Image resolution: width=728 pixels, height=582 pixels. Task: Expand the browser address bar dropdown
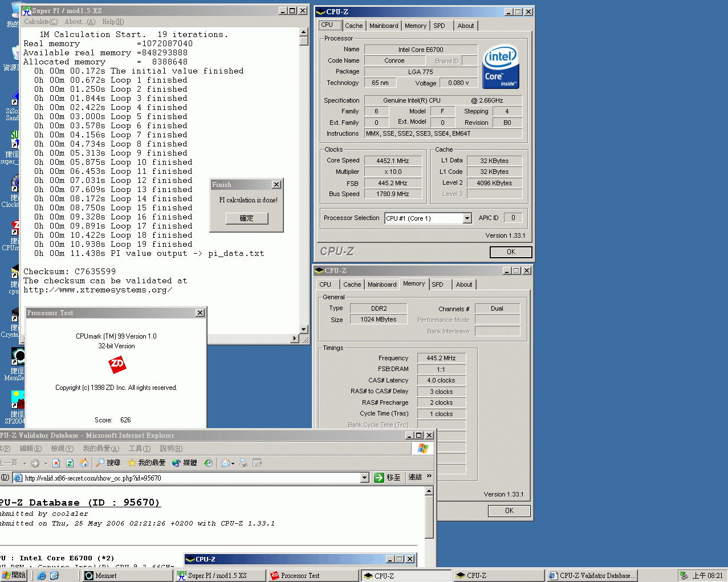coord(365,478)
